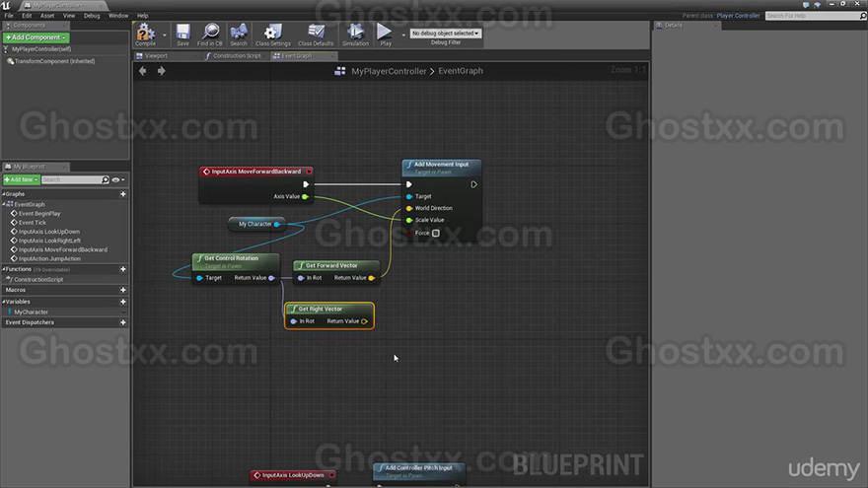
Task: Open Class Defaults
Action: (316, 35)
